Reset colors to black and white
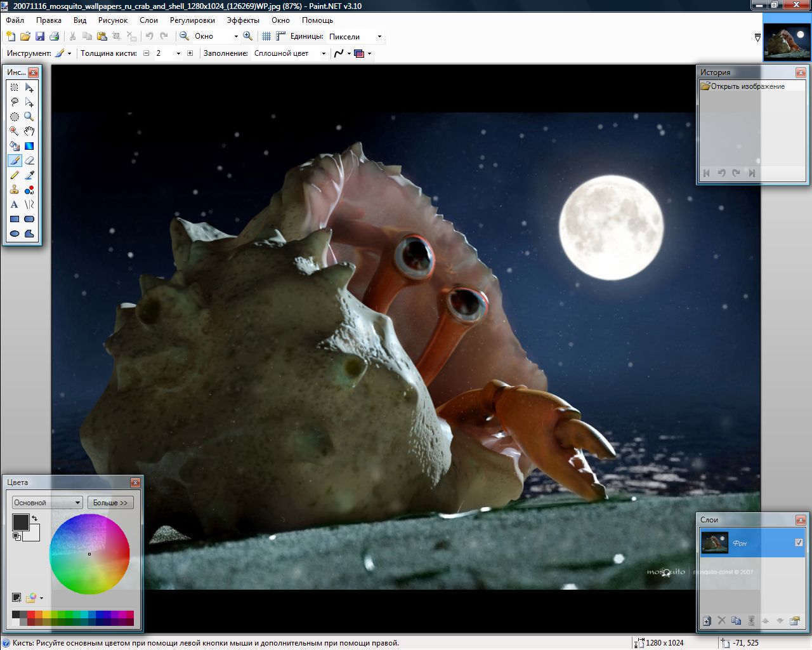 tap(16, 536)
